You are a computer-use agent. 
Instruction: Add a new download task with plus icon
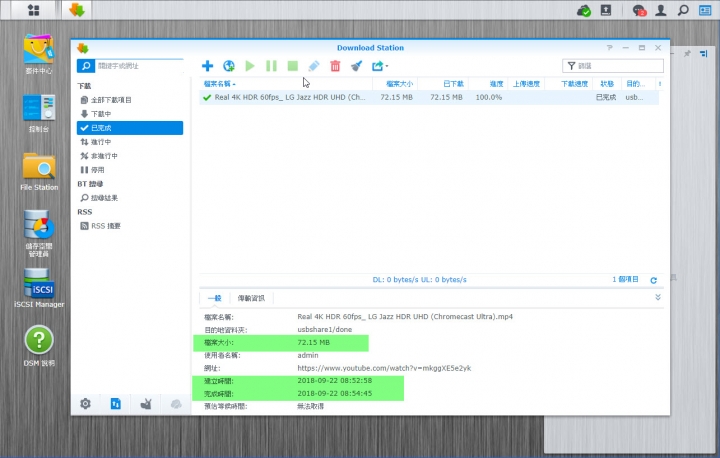tap(207, 66)
